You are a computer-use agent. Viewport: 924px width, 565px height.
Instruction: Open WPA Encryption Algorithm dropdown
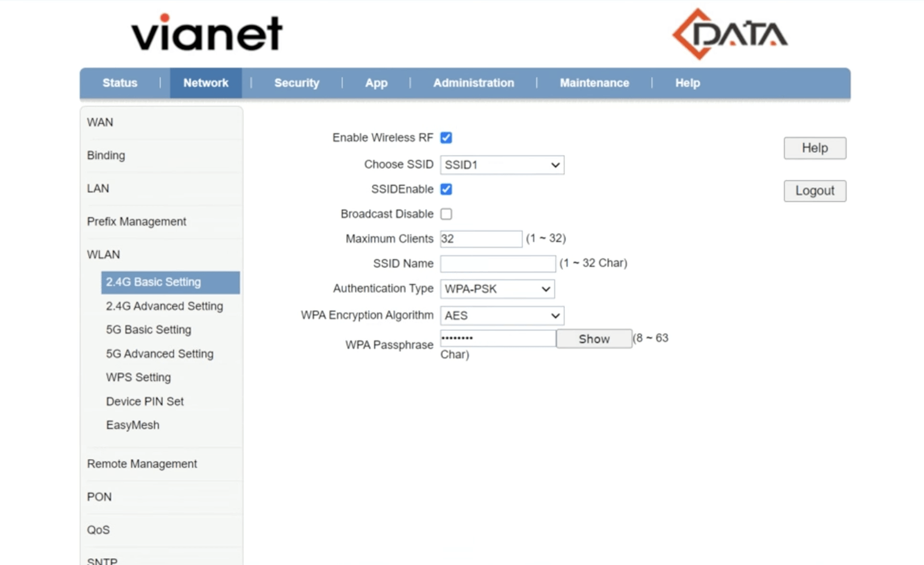click(501, 315)
